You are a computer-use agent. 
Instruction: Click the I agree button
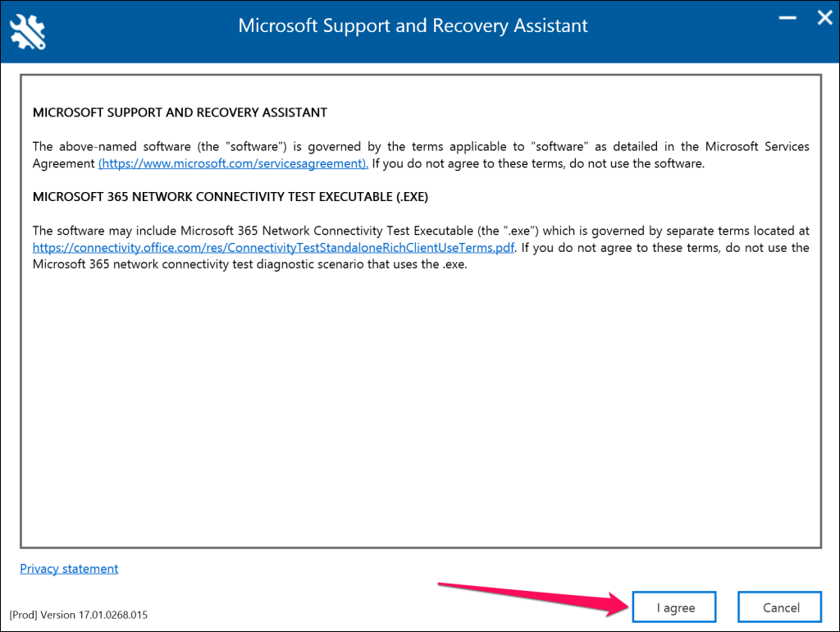pos(674,607)
